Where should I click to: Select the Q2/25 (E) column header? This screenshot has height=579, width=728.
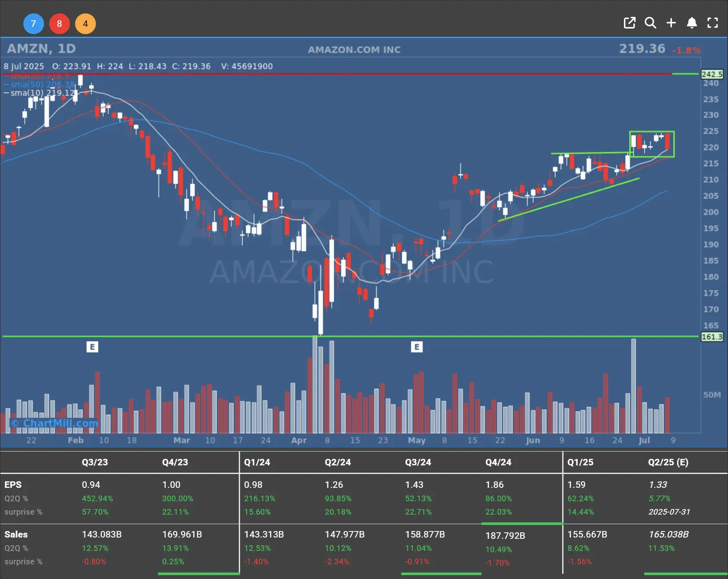click(x=668, y=462)
